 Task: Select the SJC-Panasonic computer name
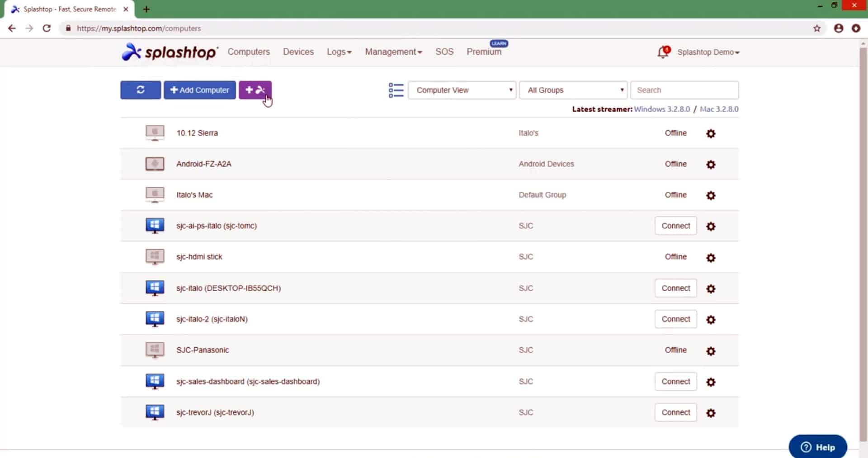coord(203,350)
